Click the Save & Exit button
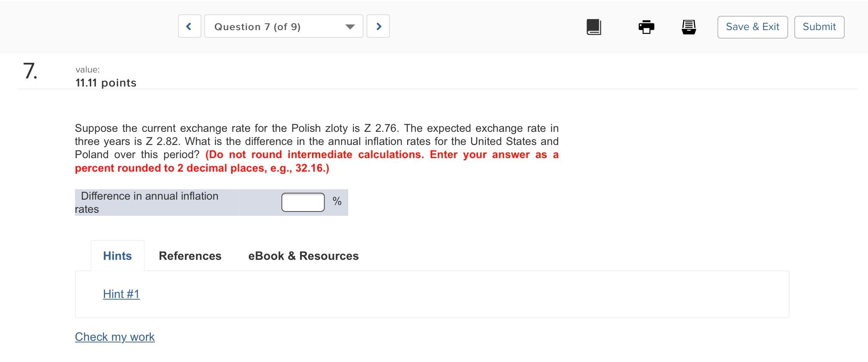Screen dimensions: 868x362 [752, 26]
